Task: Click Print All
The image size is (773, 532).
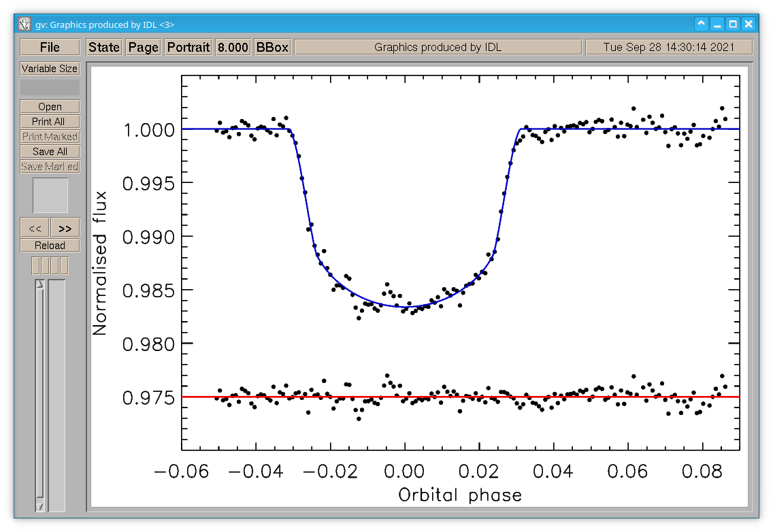Action: point(50,121)
